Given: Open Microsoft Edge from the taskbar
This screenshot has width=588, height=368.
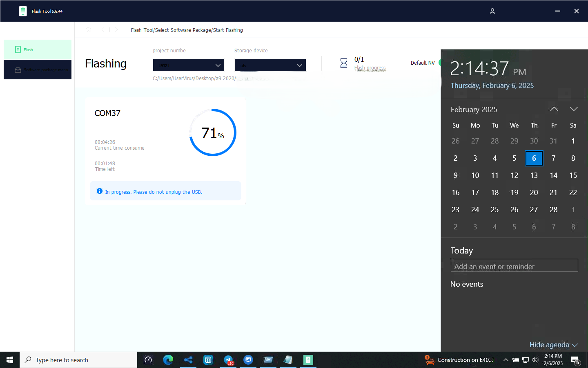Looking at the screenshot, I should pos(168,360).
